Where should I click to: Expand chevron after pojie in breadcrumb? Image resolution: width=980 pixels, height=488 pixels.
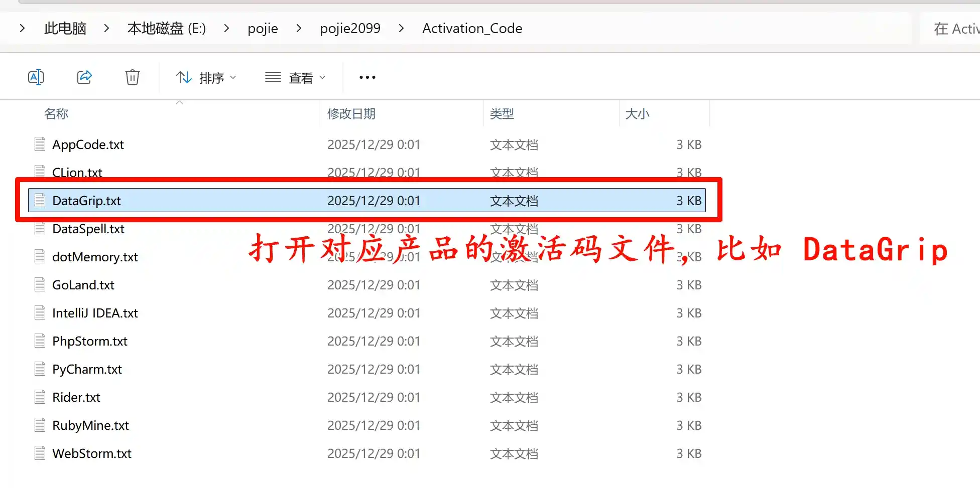299,29
